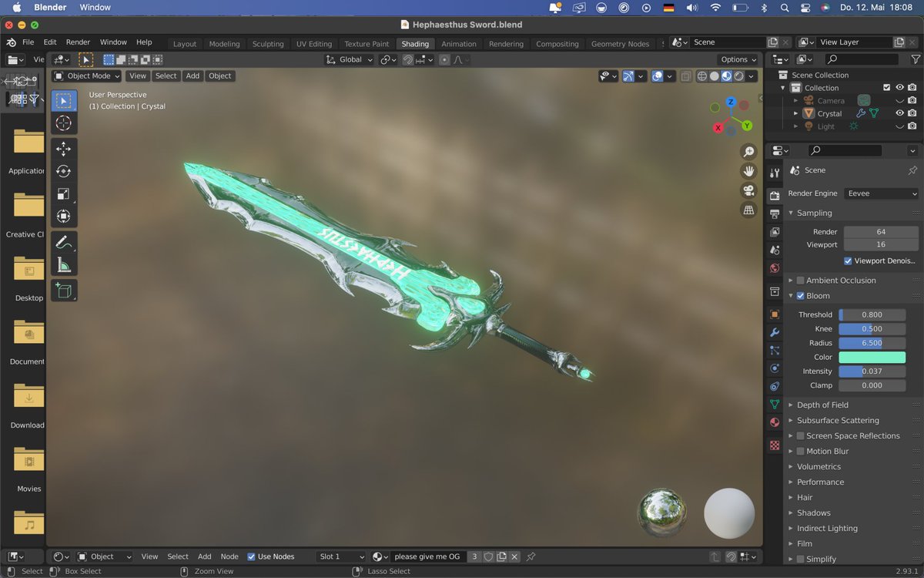Select the Measure tool
Image resolution: width=924 pixels, height=578 pixels.
[64, 265]
